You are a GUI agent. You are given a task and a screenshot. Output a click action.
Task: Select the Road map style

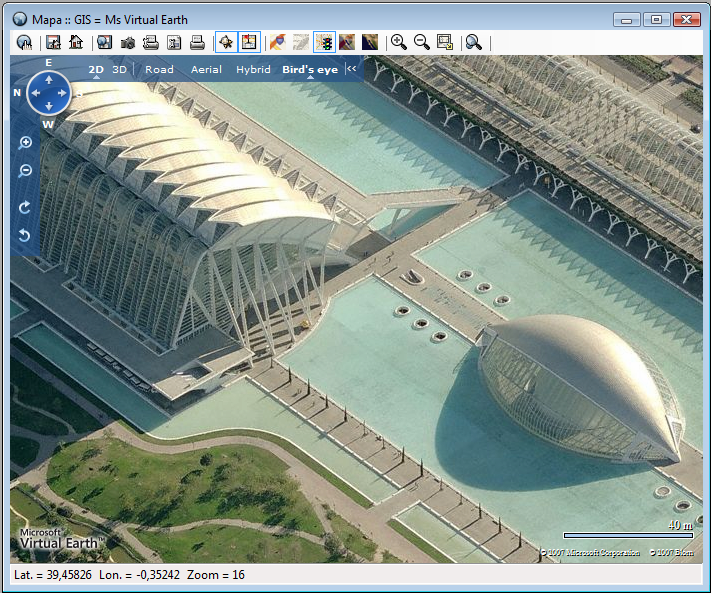coord(159,70)
